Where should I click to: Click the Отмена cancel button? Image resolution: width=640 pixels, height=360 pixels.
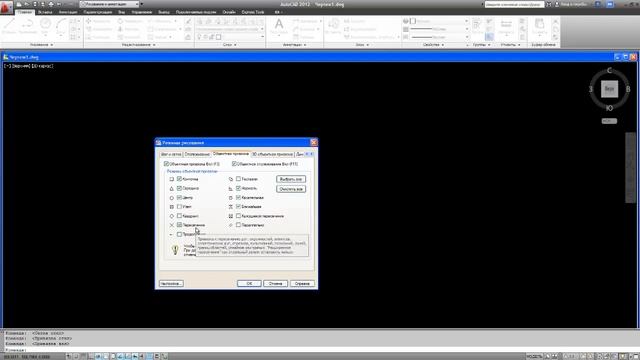tap(276, 283)
